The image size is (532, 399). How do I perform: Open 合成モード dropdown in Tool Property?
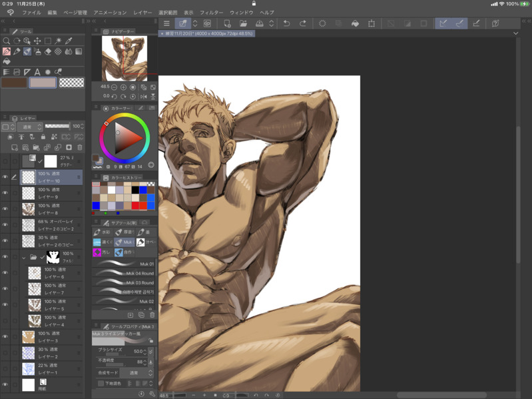coord(136,373)
